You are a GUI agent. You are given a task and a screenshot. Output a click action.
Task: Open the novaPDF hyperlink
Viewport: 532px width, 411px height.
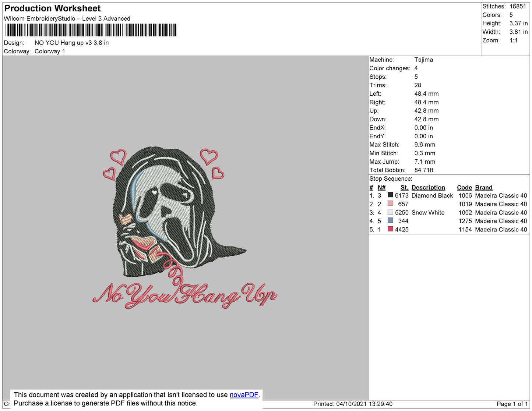(x=244, y=395)
